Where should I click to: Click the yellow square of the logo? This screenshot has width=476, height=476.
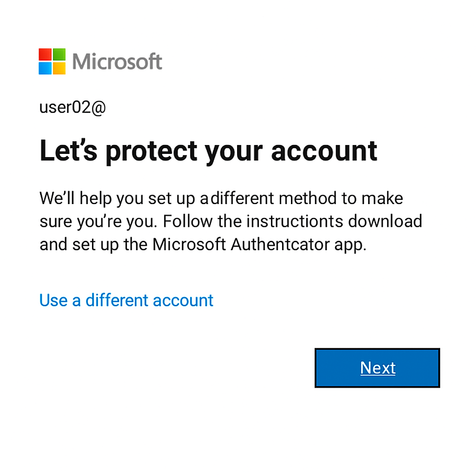59,68
